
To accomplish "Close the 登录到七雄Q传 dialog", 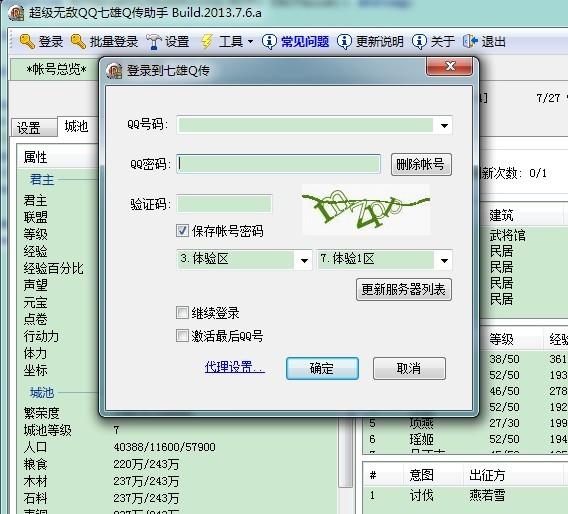I will pyautogui.click(x=450, y=66).
